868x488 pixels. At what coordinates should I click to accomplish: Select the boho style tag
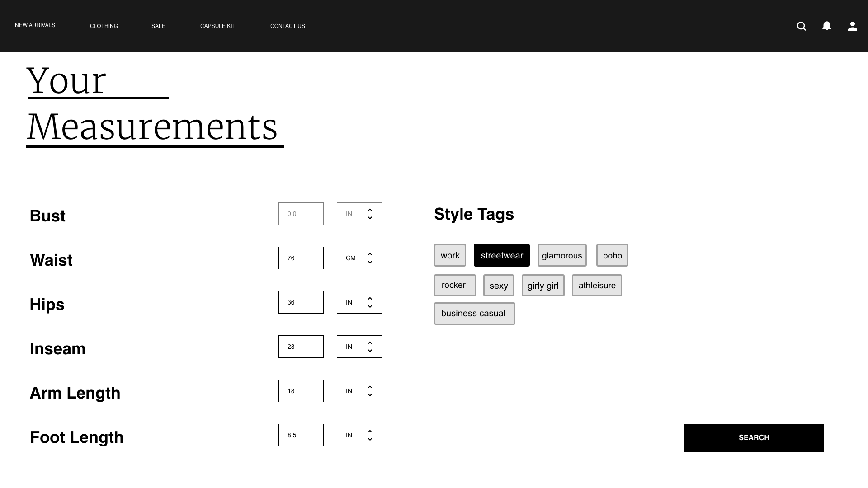click(612, 255)
